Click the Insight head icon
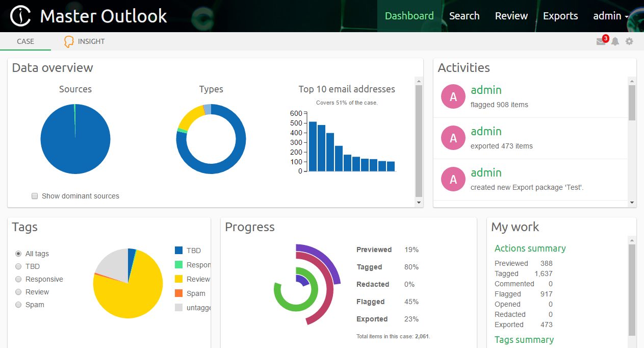644x348 pixels. pos(69,42)
